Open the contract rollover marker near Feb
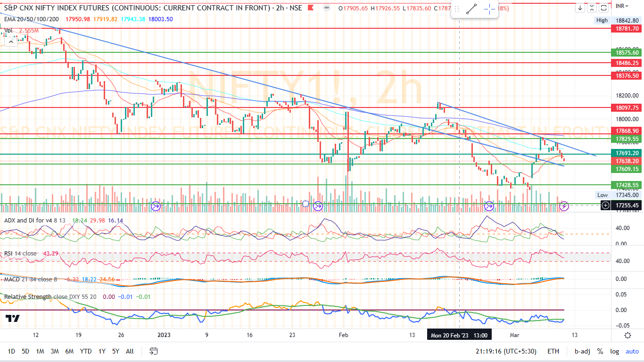 coord(318,206)
